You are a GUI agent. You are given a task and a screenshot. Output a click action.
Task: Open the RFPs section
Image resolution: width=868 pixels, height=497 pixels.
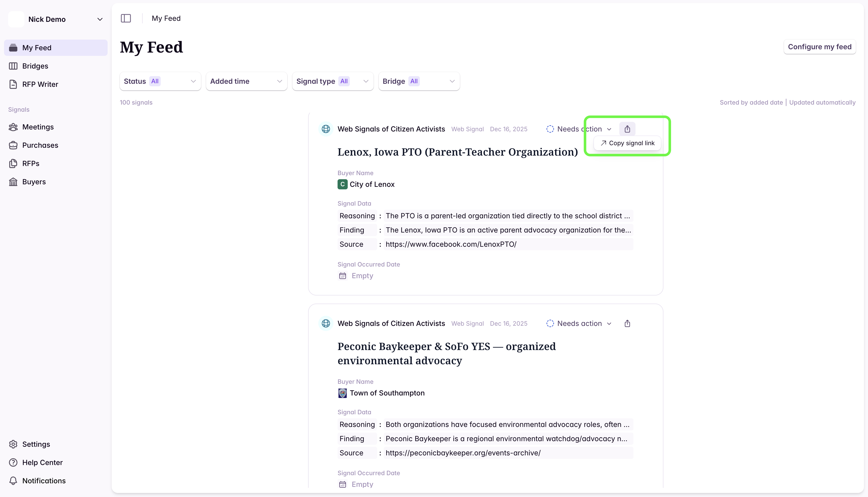(30, 163)
